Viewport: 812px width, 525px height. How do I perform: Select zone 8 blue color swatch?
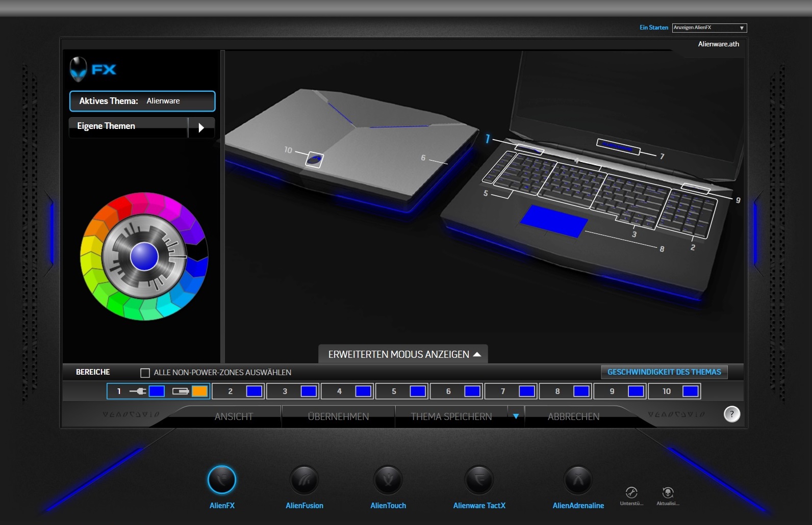pos(581,391)
